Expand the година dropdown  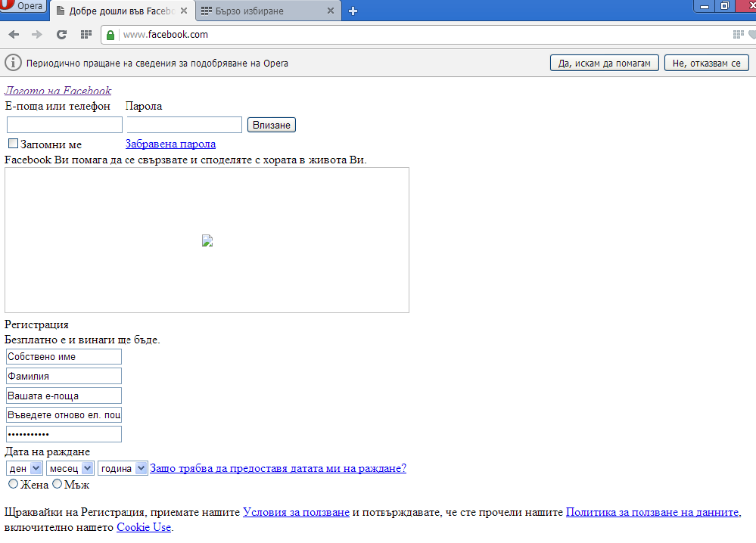(x=123, y=468)
